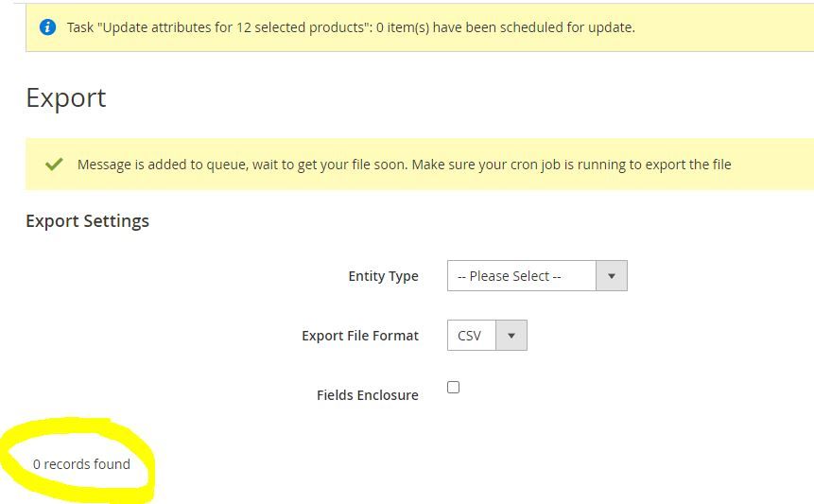Screen dimensions: 814x504
Task: Click the Export page heading
Action: tap(66, 97)
